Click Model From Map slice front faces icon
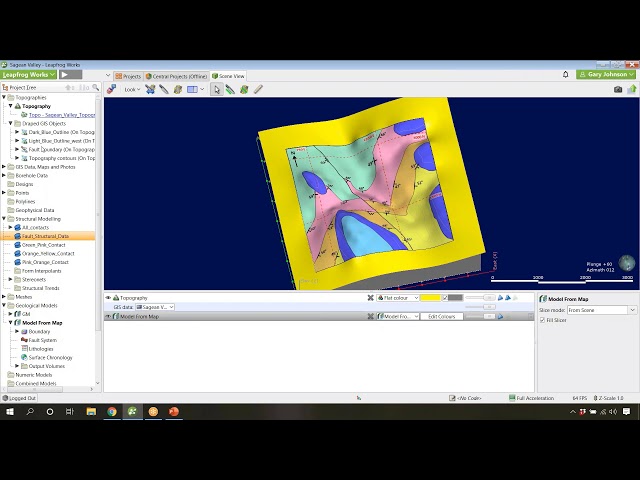The width and height of the screenshot is (640, 480). [500, 316]
